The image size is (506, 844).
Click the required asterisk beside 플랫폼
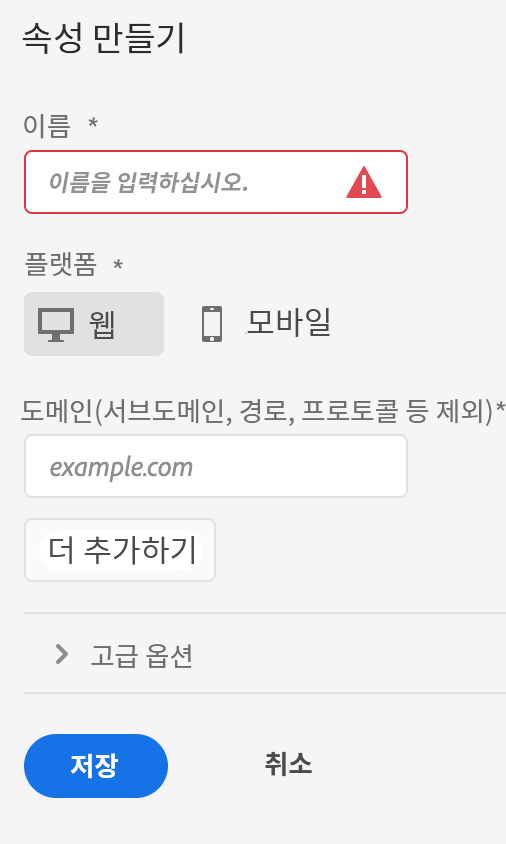point(118,264)
